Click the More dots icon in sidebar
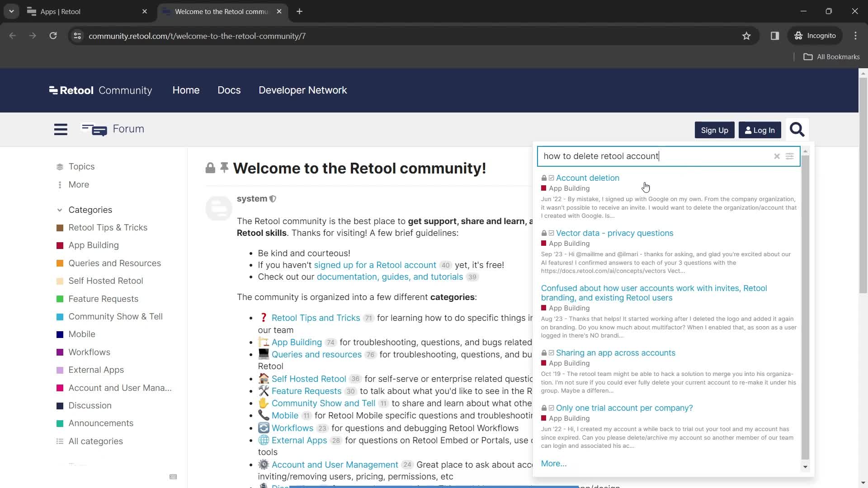The width and height of the screenshot is (868, 488). point(60,185)
